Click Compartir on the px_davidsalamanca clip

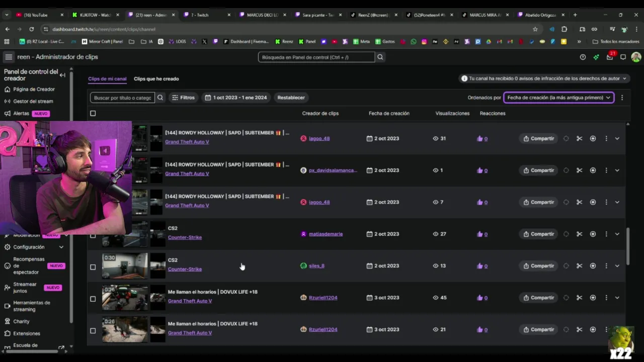click(x=538, y=170)
